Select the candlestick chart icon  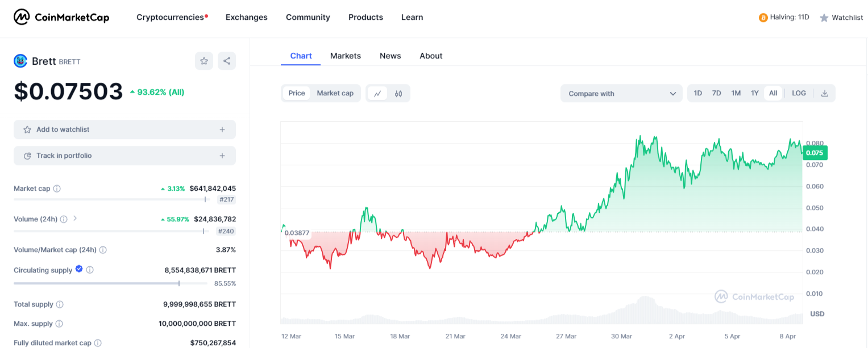click(x=398, y=94)
